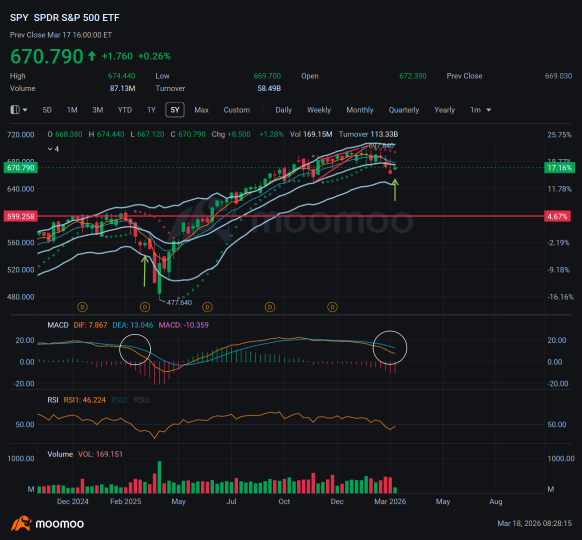The height and width of the screenshot is (540, 582).
Task: Click the Volume indicator label
Action: tap(60, 454)
